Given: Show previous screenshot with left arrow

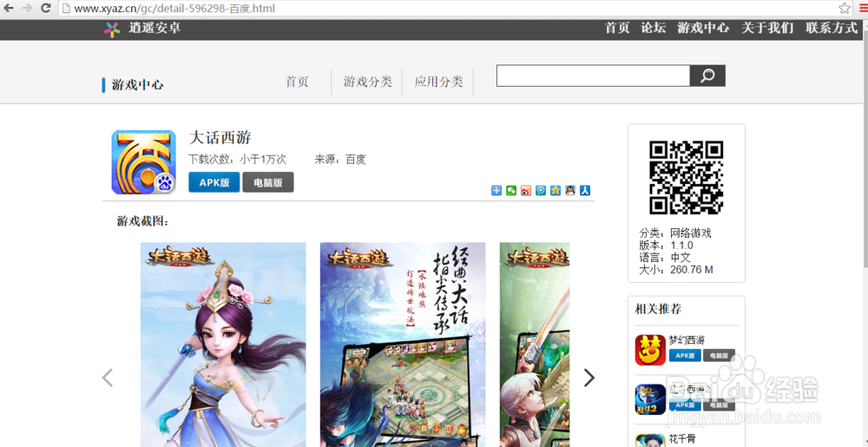Looking at the screenshot, I should (x=108, y=378).
